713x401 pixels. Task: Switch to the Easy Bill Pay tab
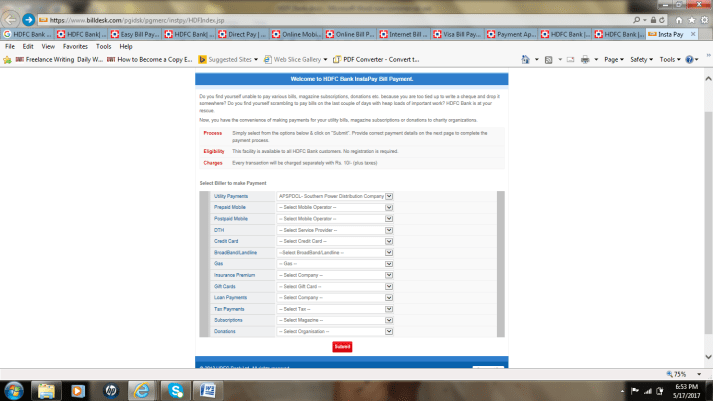point(135,34)
